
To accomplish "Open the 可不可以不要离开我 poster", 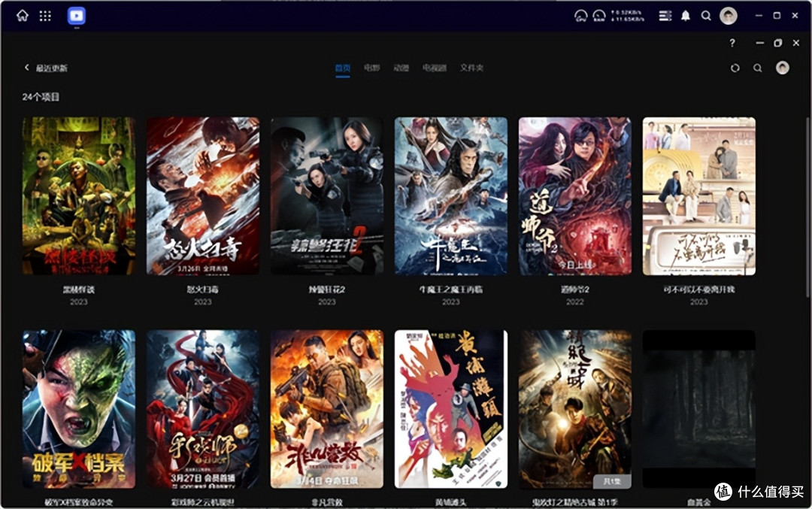I will click(699, 195).
